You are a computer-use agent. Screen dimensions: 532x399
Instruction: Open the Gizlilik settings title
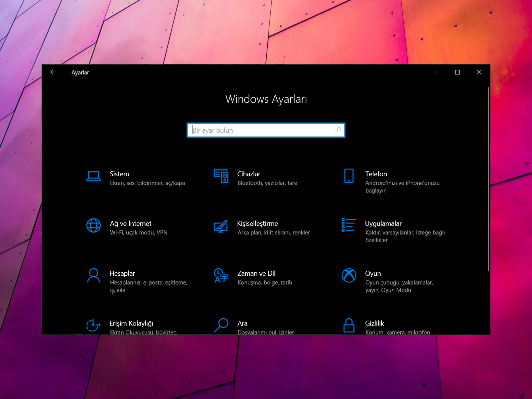(375, 323)
